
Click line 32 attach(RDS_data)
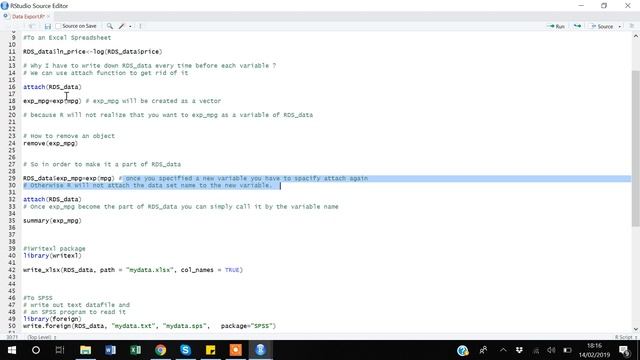point(52,199)
